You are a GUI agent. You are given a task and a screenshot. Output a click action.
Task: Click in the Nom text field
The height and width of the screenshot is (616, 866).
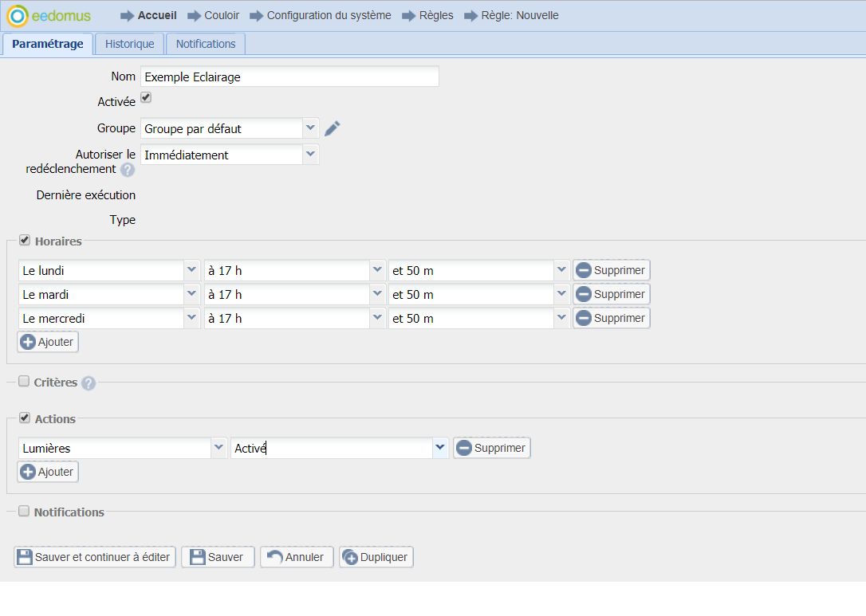point(289,77)
